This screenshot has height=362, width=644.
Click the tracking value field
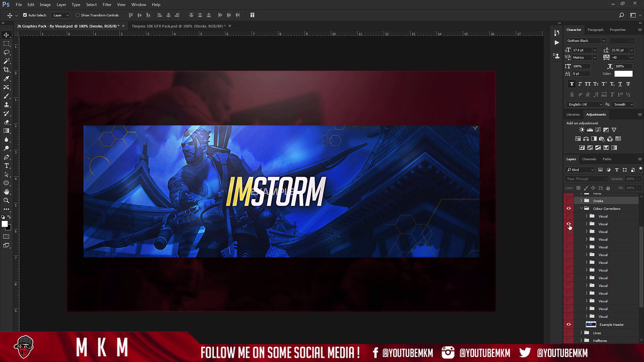(620, 58)
